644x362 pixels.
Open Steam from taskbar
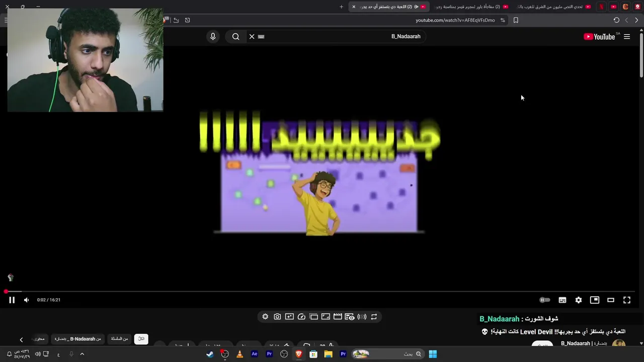click(x=210, y=354)
